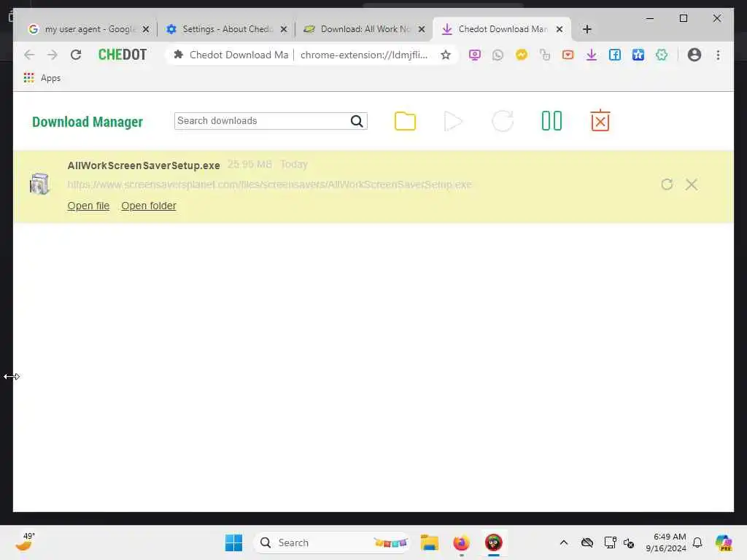Click the grey copy-style extension icon

(544, 55)
